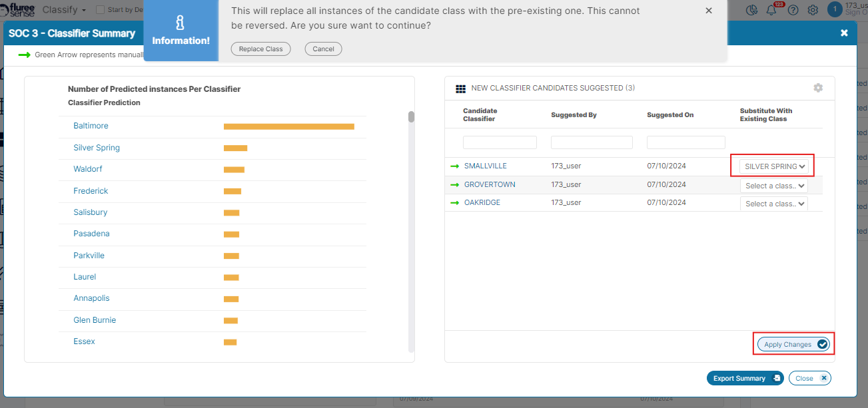Click the Candidate Classifier filter input field
Screen dimensions: 868x408
pos(500,142)
